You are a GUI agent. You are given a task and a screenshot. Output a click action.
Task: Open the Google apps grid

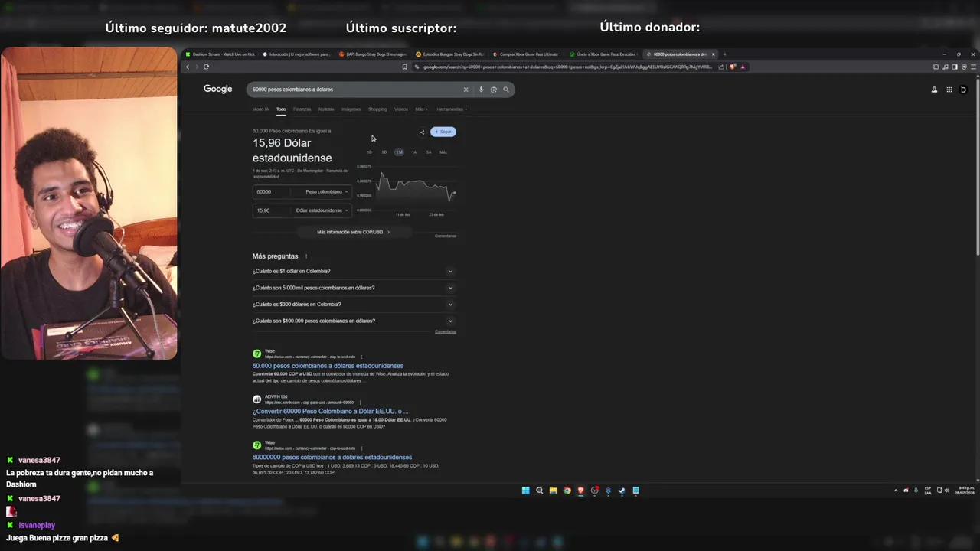[x=949, y=90]
